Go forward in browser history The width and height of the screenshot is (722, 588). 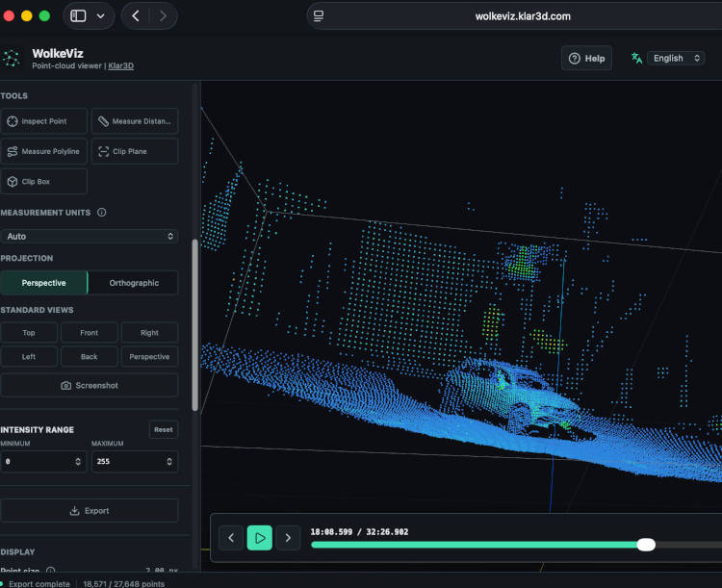coord(163,16)
